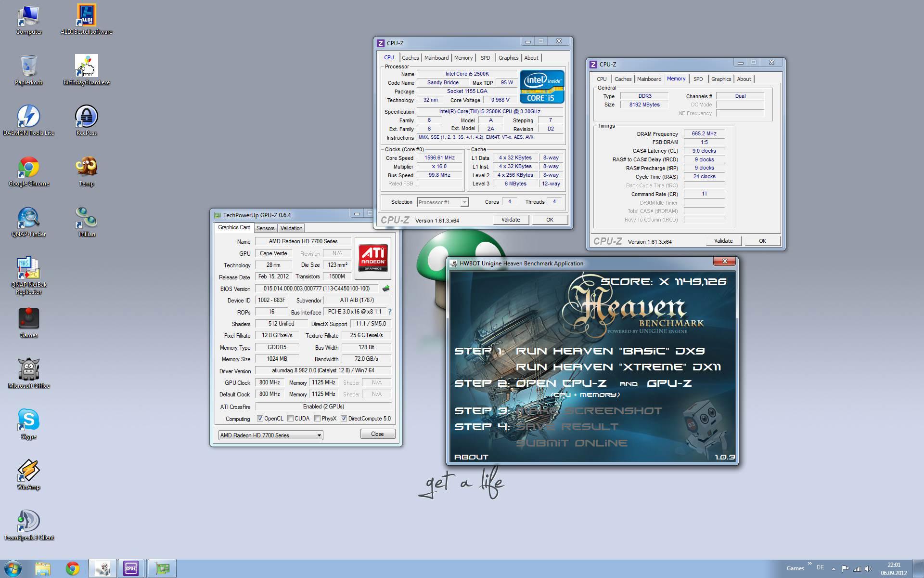Run Heaven "Xtreme" DX11 benchmark
This screenshot has width=924, height=578.
618,367
